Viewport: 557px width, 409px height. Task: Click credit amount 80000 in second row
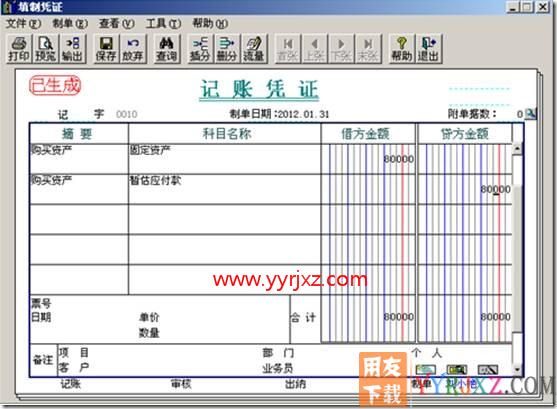coord(496,189)
